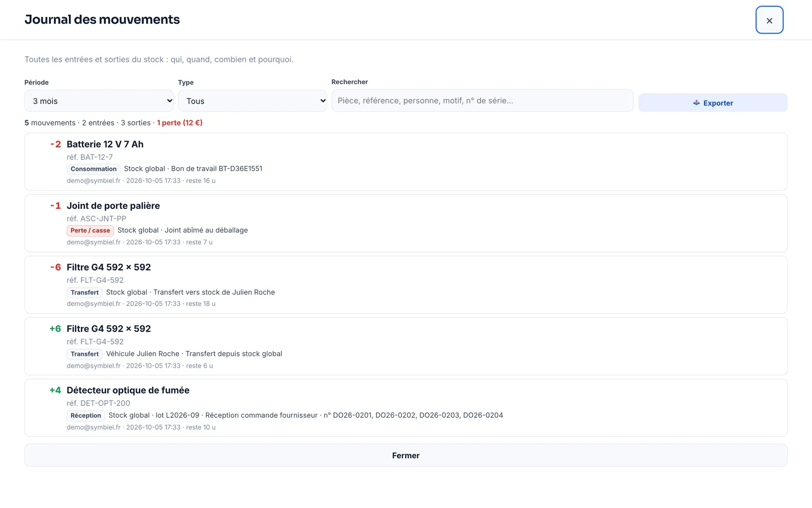
Task: Click the Fermer button
Action: coord(406,455)
